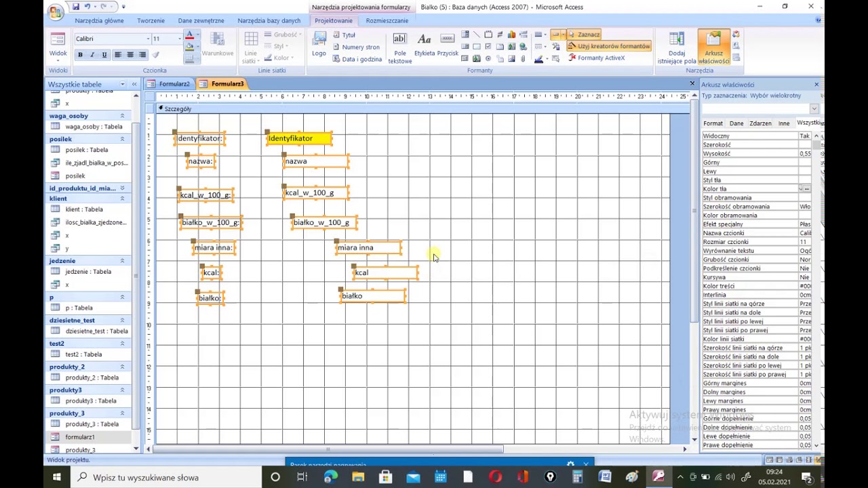Apply italic formatting to selection
Viewport: 868px width, 488px height.
(x=92, y=55)
